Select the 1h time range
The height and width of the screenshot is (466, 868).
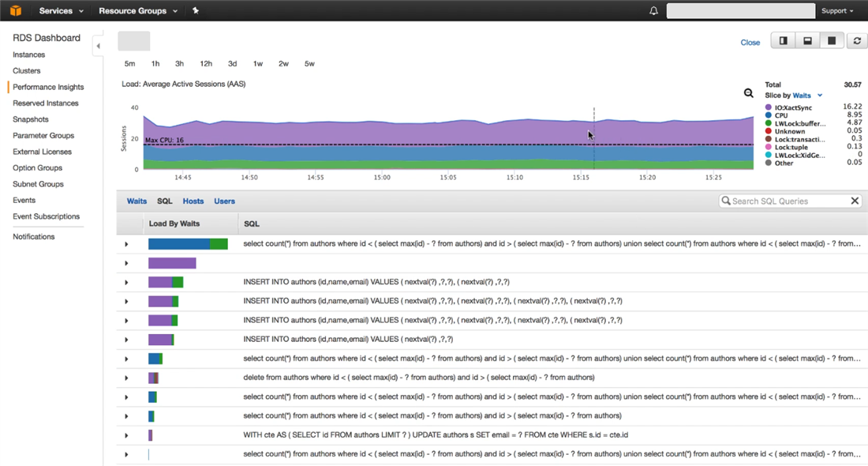pyautogui.click(x=155, y=64)
